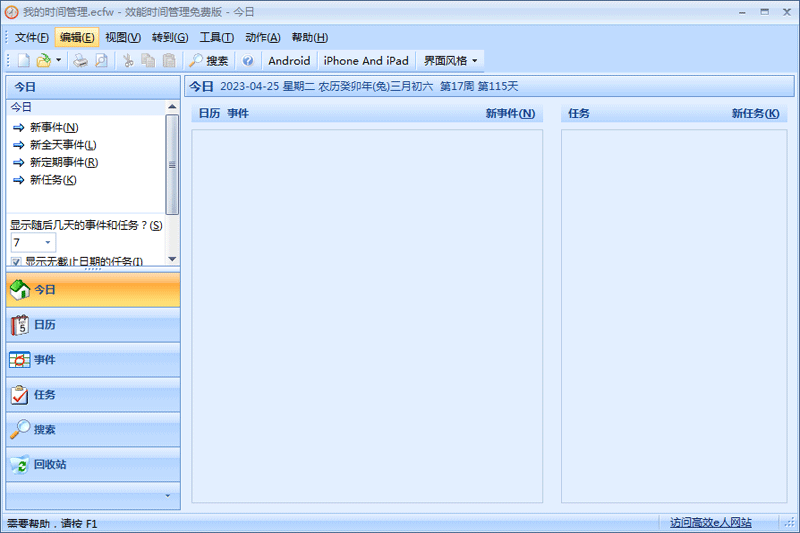The width and height of the screenshot is (800, 533).
Task: Click 新定期事件(R) in the left panel
Action: coord(64,162)
